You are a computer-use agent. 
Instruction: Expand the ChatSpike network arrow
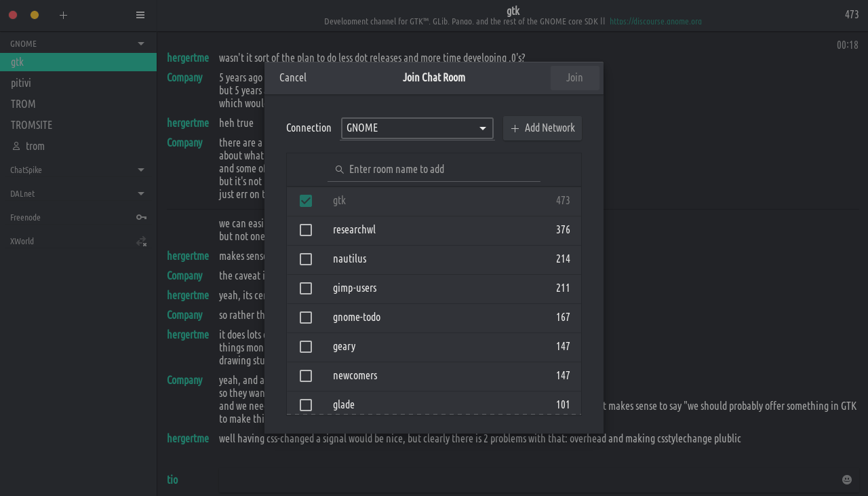[x=141, y=170]
